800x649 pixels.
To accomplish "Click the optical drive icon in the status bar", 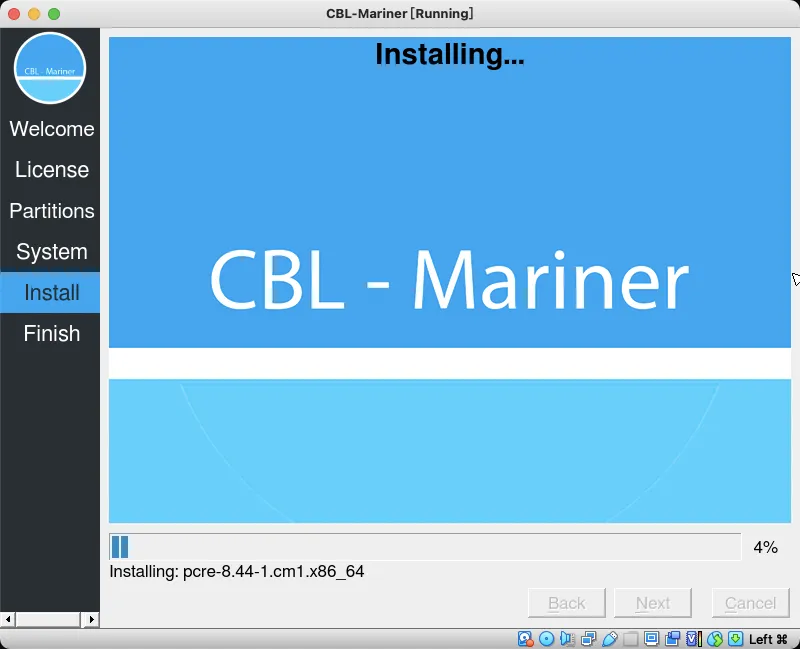I will (x=546, y=638).
